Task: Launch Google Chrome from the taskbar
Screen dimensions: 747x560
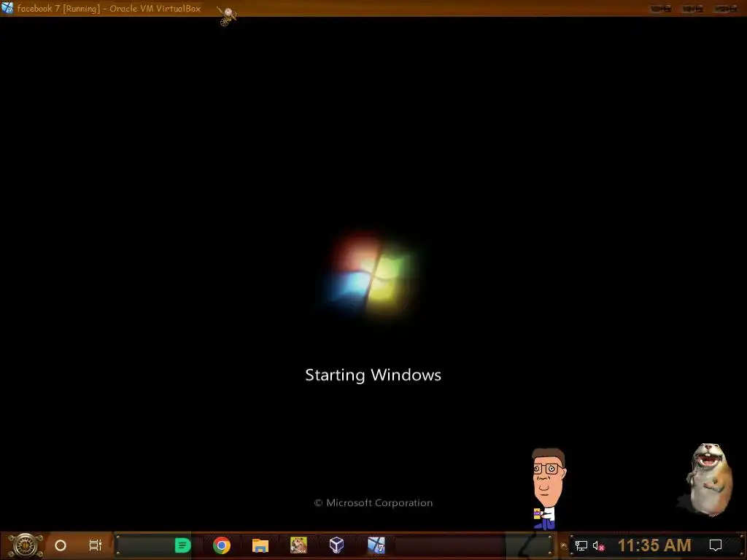Action: tap(222, 545)
